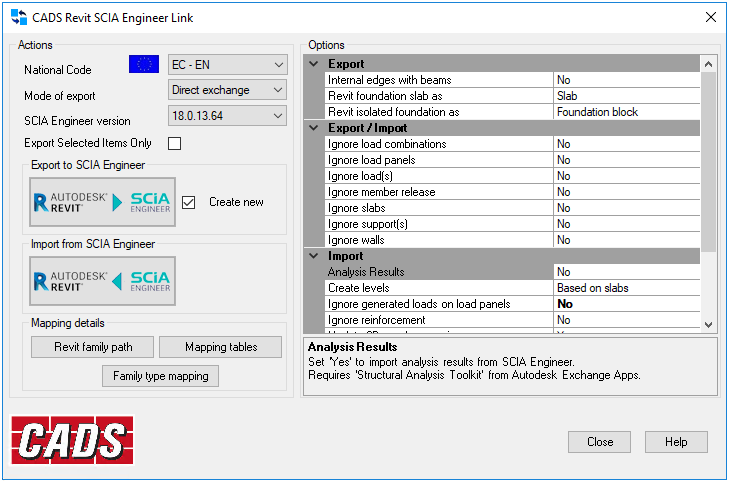This screenshot has height=485, width=731.
Task: Click the bold No for Ignore generated loads
Action: (x=627, y=304)
